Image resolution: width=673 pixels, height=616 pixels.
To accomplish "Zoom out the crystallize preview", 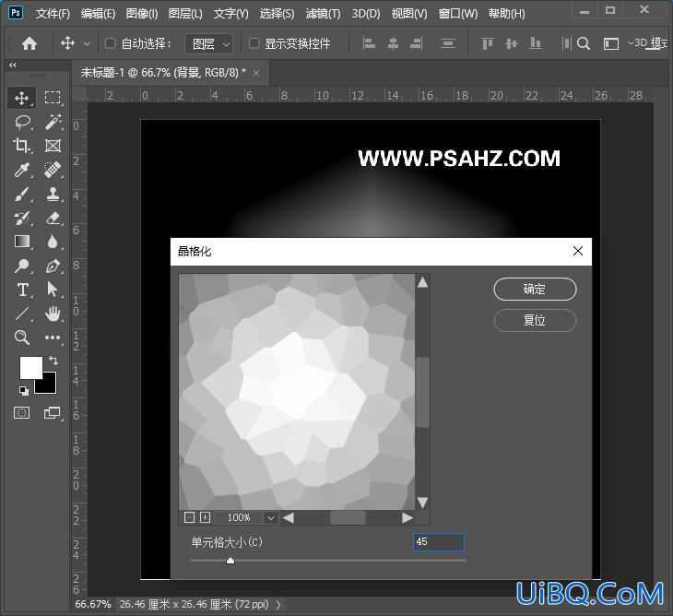I will point(189,517).
